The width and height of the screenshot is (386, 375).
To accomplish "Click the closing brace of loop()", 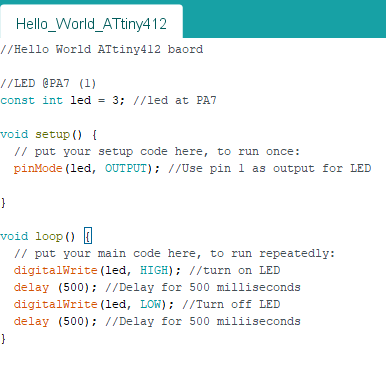I will 3,338.
